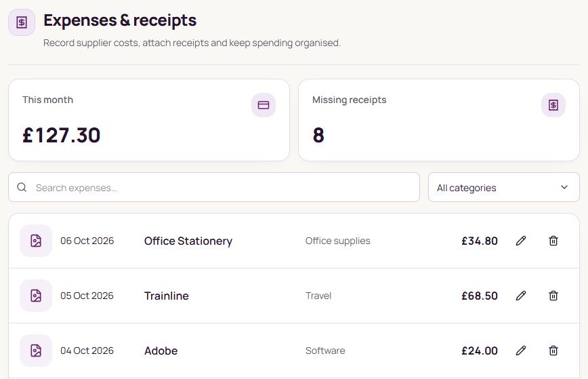Click the search magnifier icon

tap(22, 187)
